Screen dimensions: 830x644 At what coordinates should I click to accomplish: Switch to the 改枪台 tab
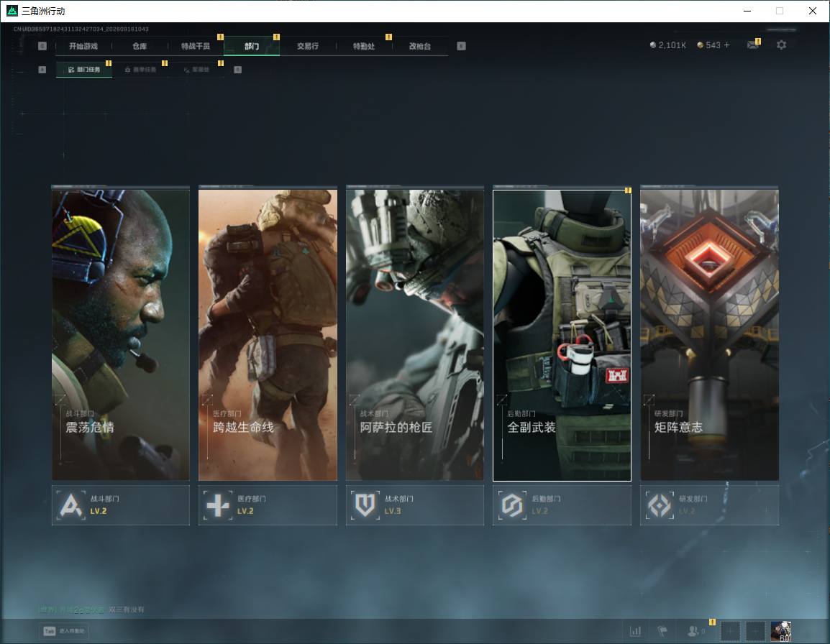pyautogui.click(x=420, y=46)
